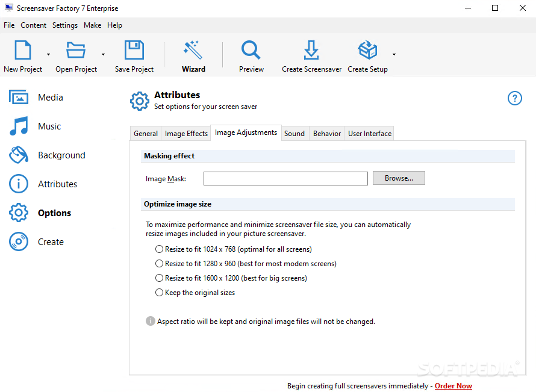The width and height of the screenshot is (536, 392).
Task: Click the Browse... button
Action: (399, 178)
